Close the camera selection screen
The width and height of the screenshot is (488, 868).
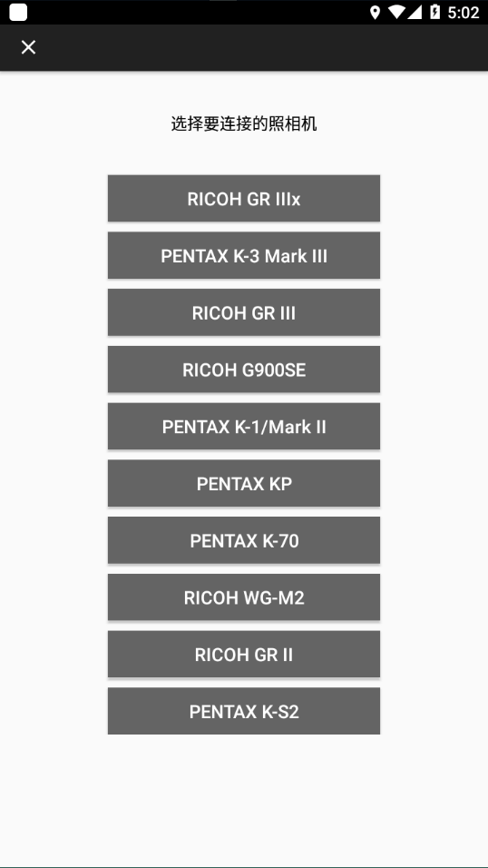28,47
